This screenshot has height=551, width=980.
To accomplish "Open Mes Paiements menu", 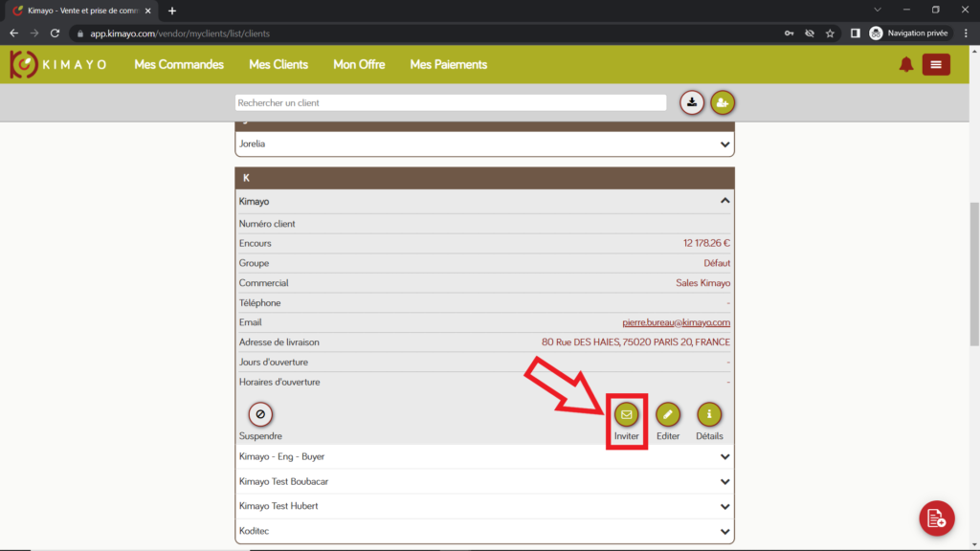I will pyautogui.click(x=448, y=64).
